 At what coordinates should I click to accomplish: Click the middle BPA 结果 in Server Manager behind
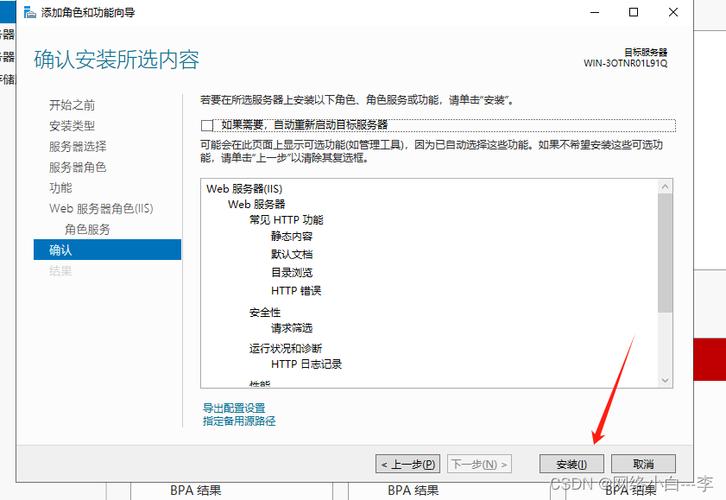click(x=413, y=490)
